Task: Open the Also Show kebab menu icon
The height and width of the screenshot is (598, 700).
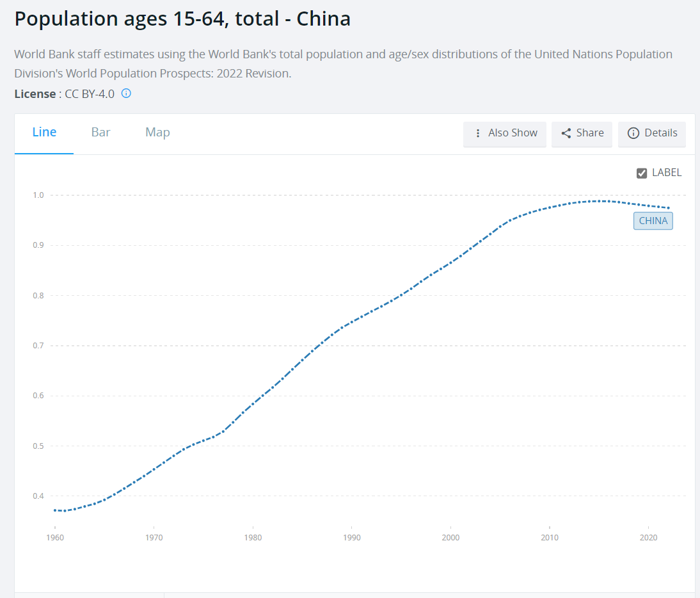Action: (479, 133)
